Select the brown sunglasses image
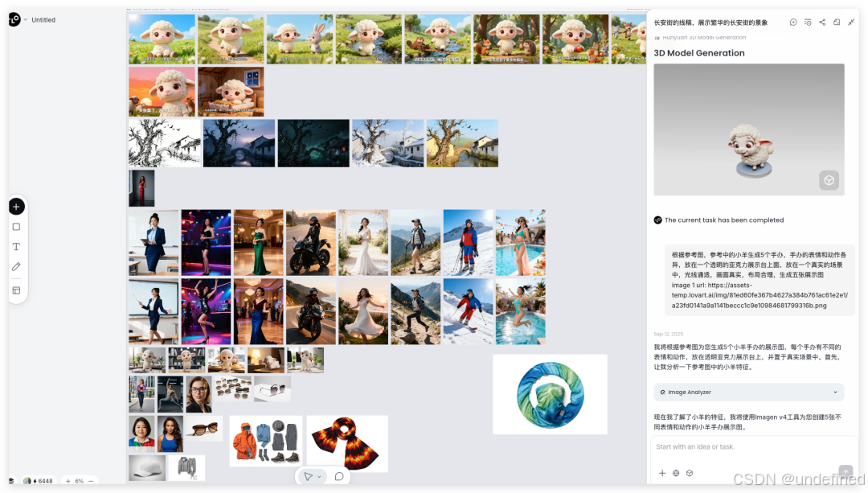 pos(204,429)
